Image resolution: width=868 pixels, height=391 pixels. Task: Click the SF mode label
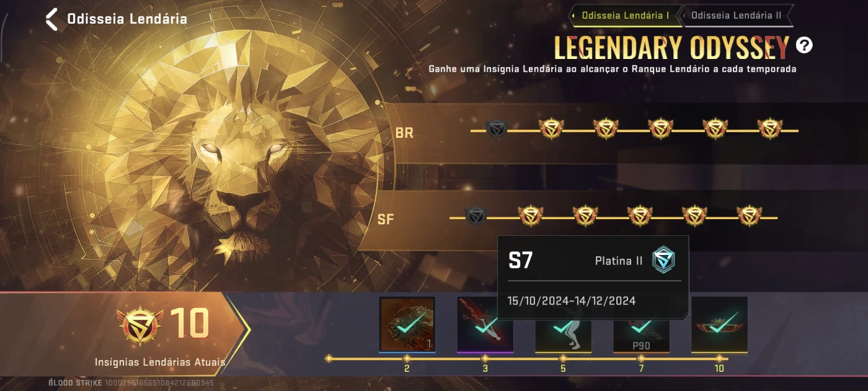pyautogui.click(x=386, y=220)
